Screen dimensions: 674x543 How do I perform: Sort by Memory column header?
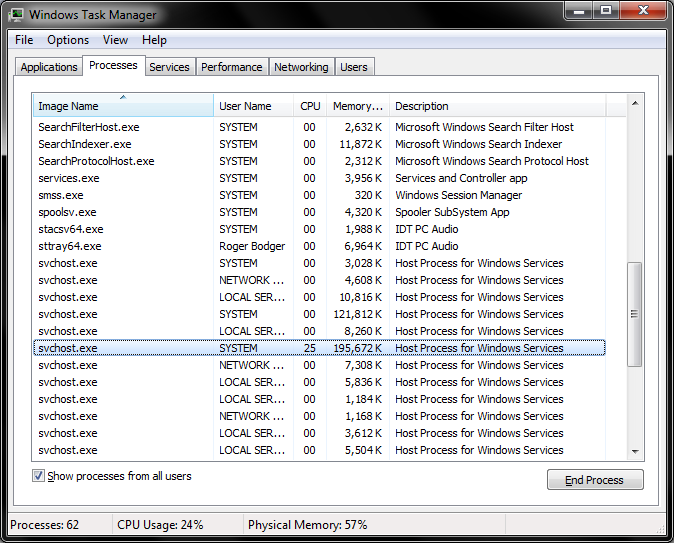[x=357, y=106]
